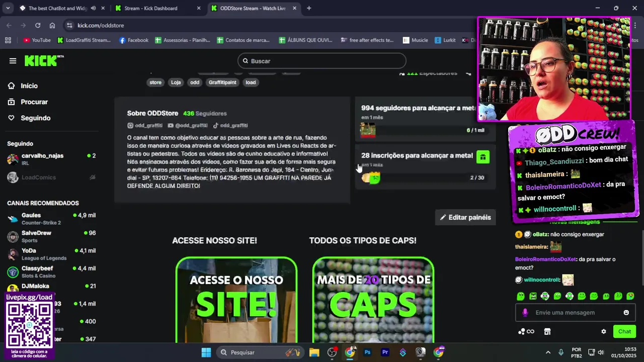This screenshot has height=362, width=644.
Task: Insert the angry square-face green emote
Action: click(533, 296)
